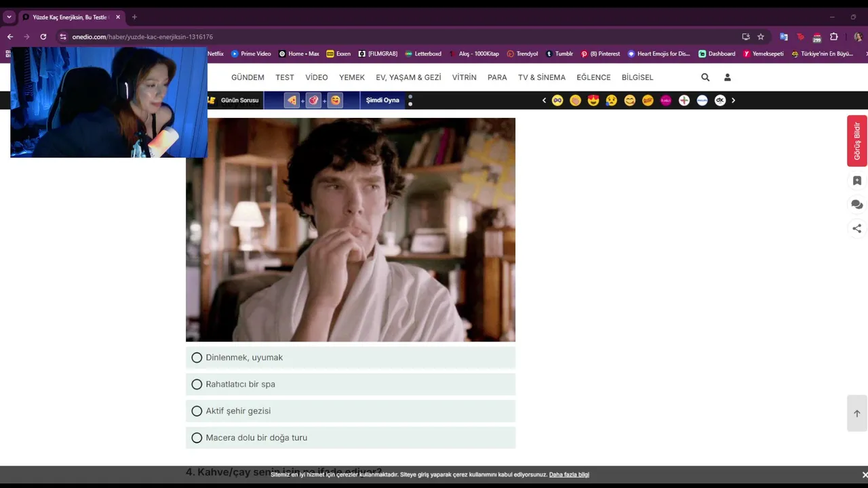Open the VİTRİN menu item

465,77
